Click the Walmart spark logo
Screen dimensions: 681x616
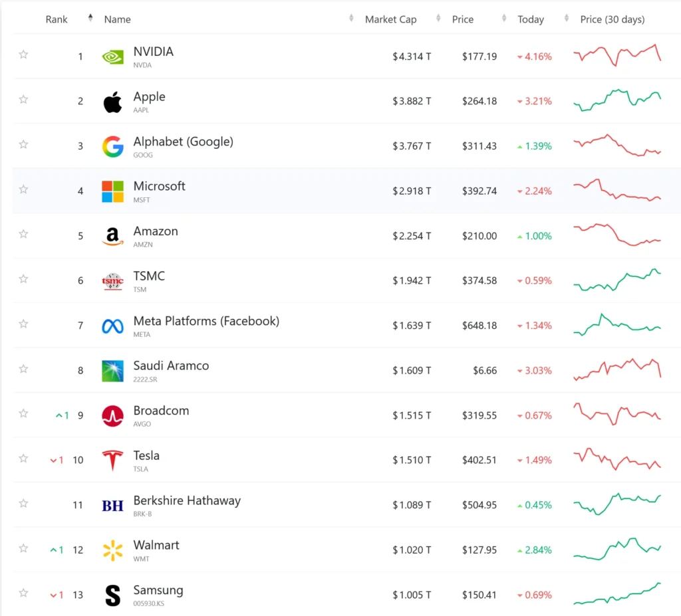point(112,550)
